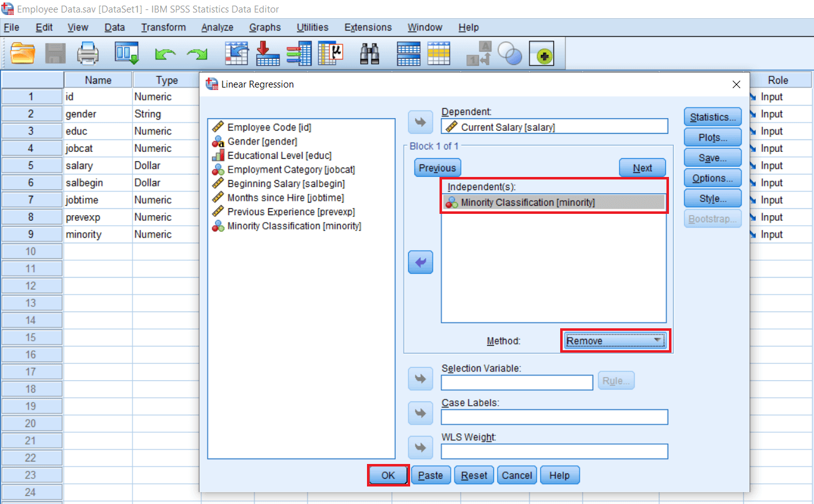Click the arrow button beside Case Labels

(x=420, y=413)
